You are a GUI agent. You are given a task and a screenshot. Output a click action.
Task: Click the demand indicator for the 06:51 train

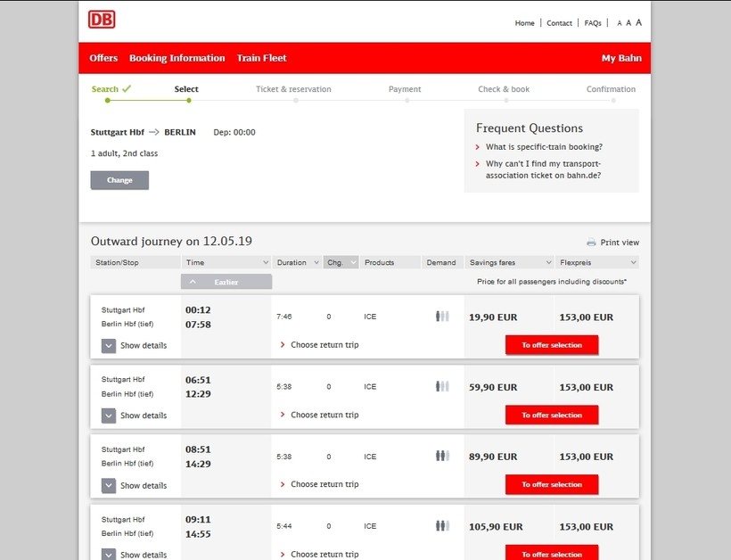(x=442, y=386)
